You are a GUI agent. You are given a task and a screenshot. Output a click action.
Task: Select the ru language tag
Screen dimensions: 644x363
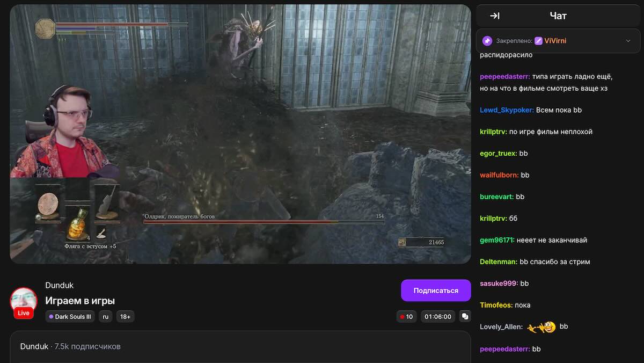106,317
